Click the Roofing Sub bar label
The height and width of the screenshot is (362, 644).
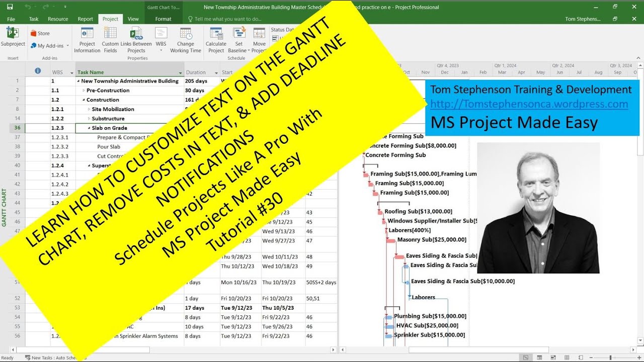click(418, 212)
